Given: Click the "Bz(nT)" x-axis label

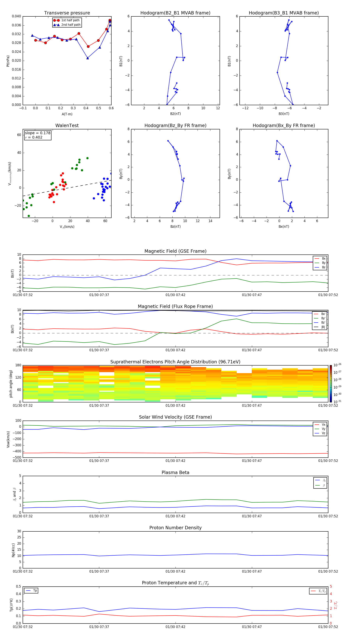Looking at the screenshot, I should click(x=175, y=227).
